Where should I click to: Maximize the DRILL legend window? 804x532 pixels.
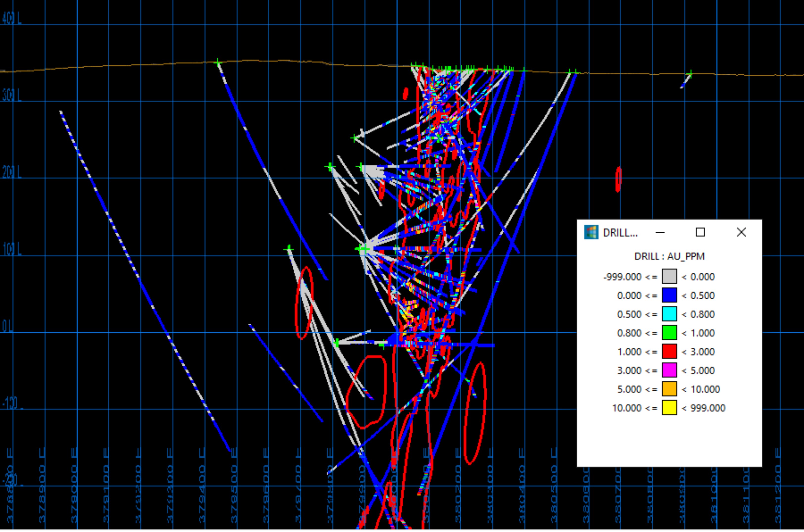click(700, 232)
